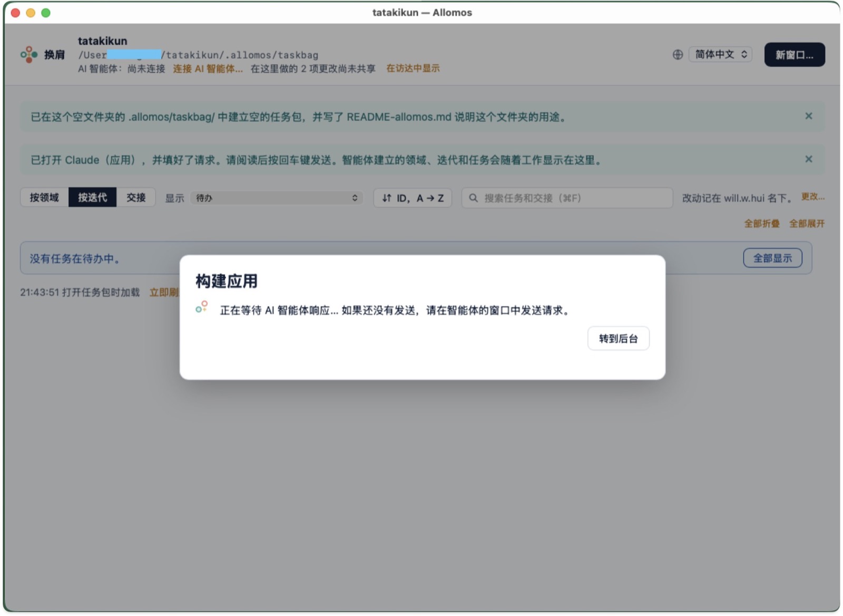This screenshot has width=843, height=616.
Task: Focus the 搜索任务和交接 search field
Action: pos(567,198)
